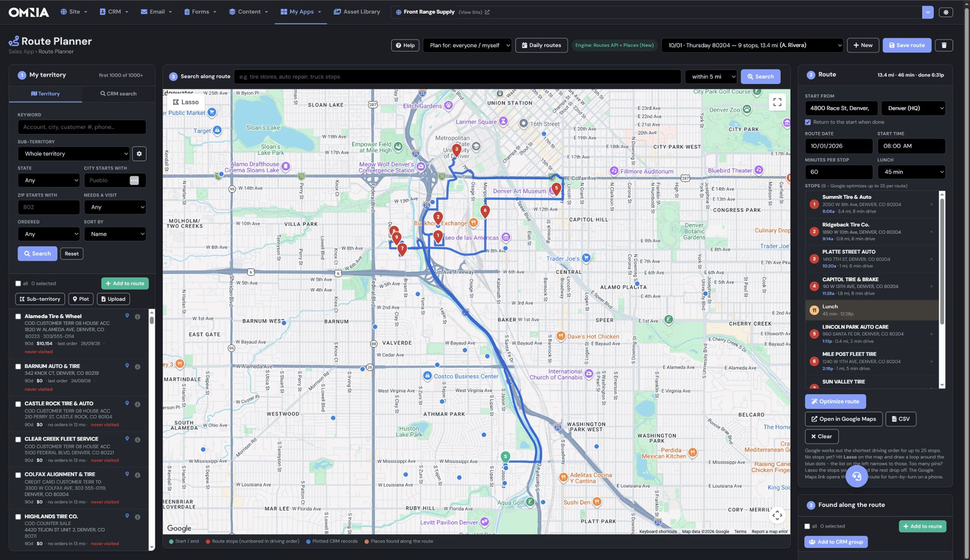Screen dimensions: 970x560
Task: Click the city starts with picker icon
Action: [134, 180]
